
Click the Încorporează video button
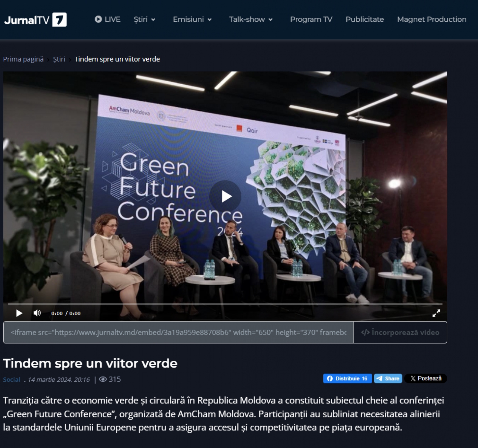(400, 332)
